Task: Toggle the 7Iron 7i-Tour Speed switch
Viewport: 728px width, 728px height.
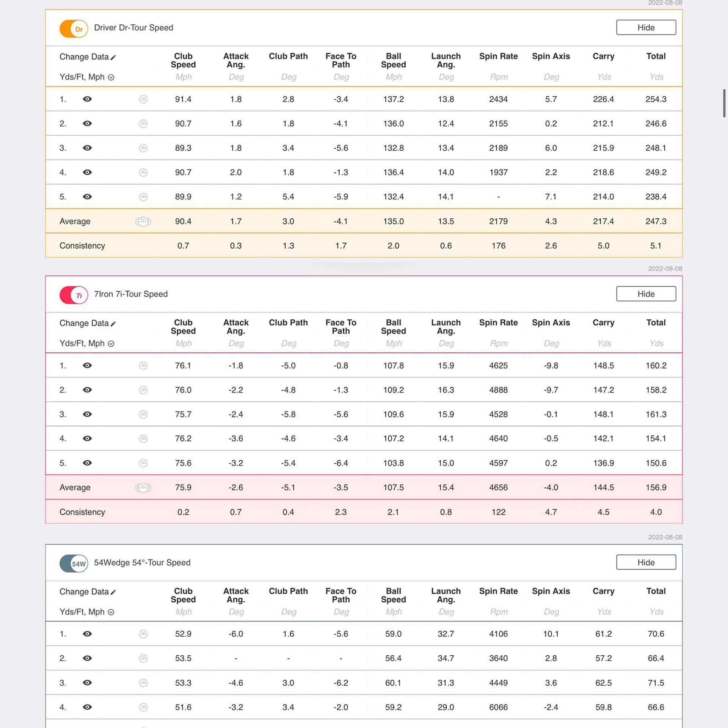Action: click(74, 295)
